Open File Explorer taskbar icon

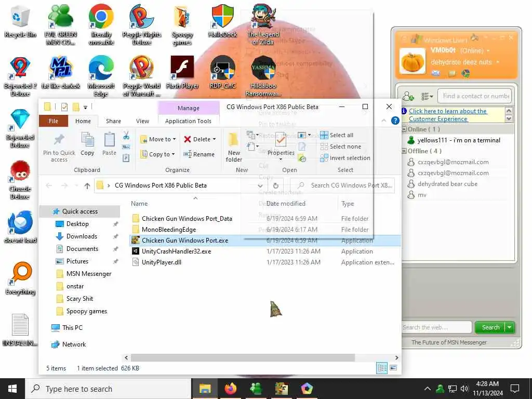(x=205, y=389)
